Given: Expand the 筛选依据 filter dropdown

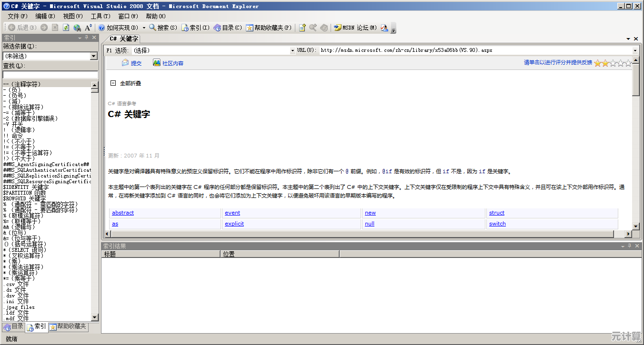Looking at the screenshot, I should click(x=94, y=56).
